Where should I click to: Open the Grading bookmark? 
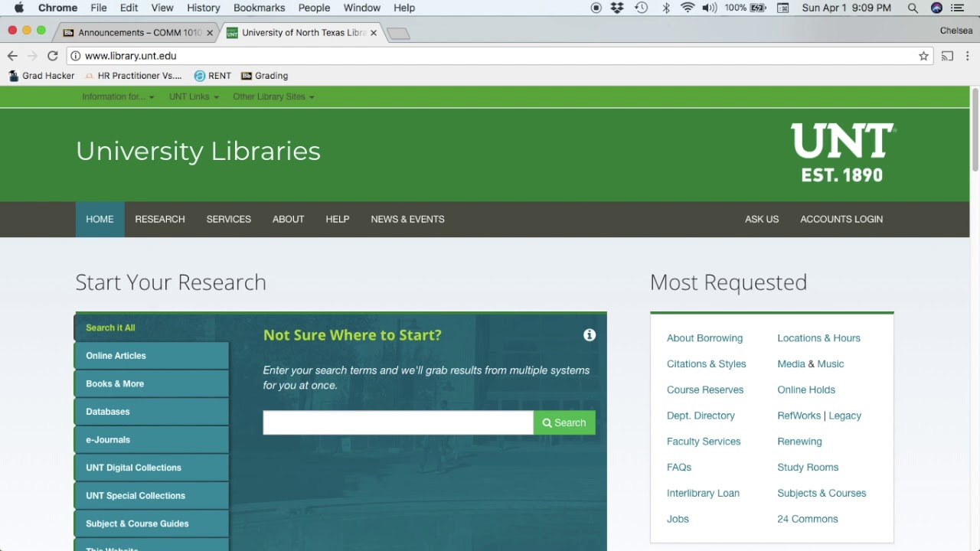(264, 76)
